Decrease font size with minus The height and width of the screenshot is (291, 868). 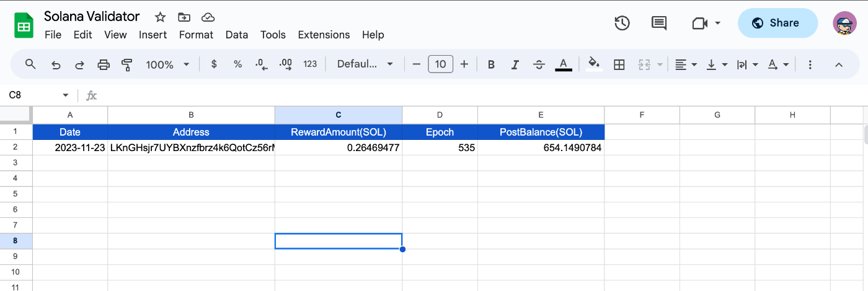point(416,64)
